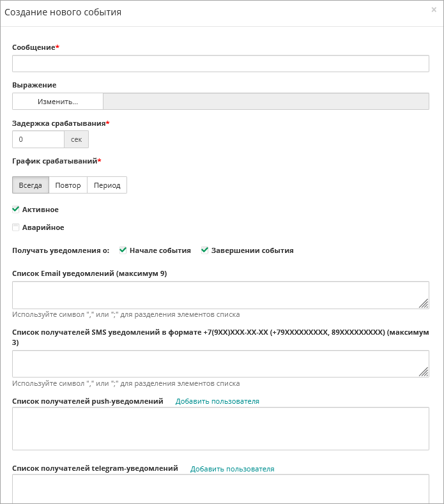Click the SMS recipients list textarea

pos(217,364)
